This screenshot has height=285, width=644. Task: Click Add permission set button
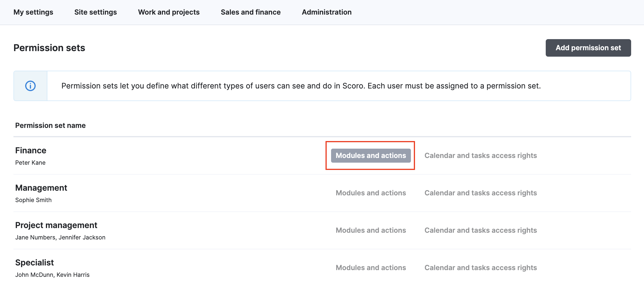coord(588,48)
